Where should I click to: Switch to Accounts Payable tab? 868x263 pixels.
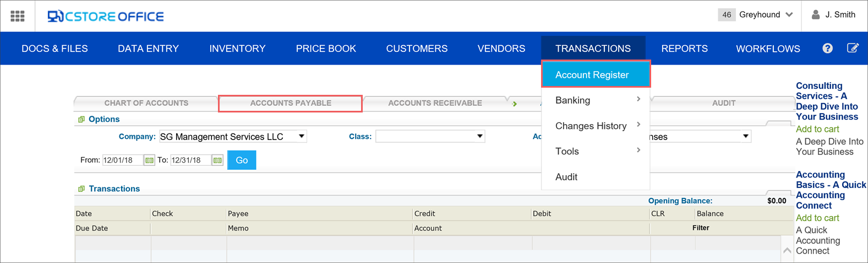point(291,103)
